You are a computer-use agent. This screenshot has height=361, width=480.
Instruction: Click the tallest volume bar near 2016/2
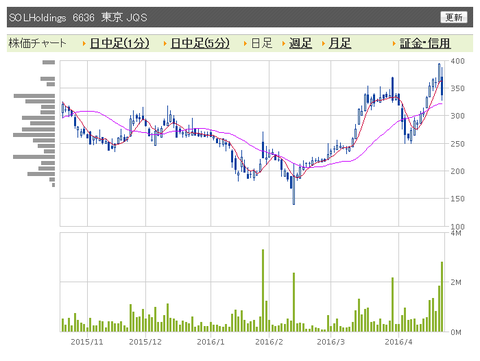click(x=263, y=290)
